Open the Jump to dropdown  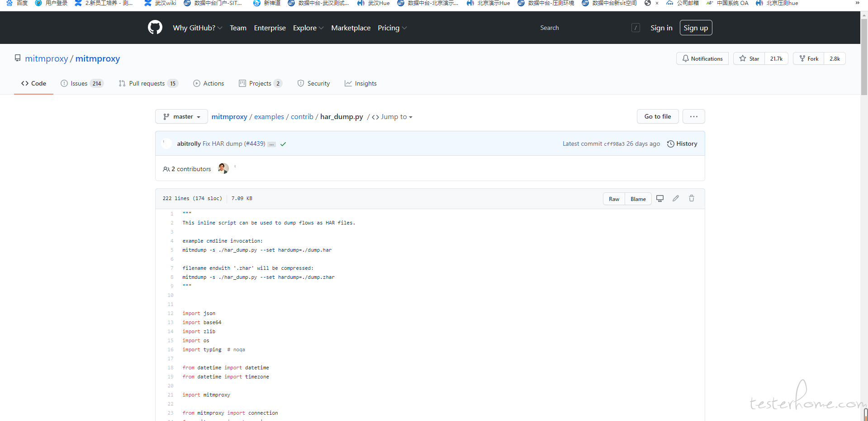tap(392, 117)
